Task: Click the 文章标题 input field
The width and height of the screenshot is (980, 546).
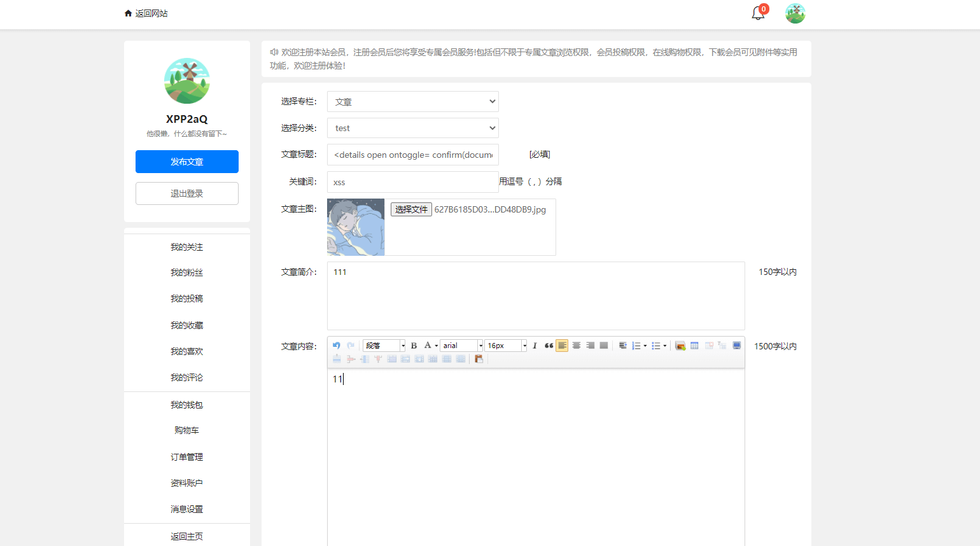Action: (x=413, y=155)
